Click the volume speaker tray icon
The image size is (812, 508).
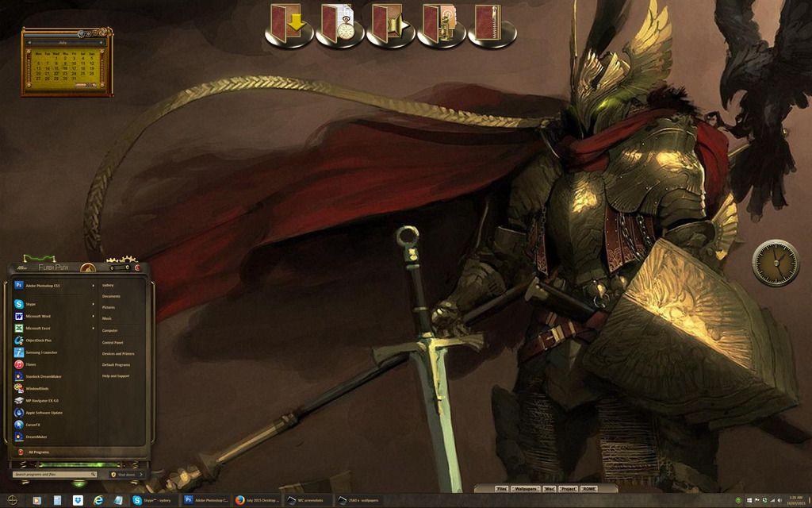pyautogui.click(x=779, y=501)
